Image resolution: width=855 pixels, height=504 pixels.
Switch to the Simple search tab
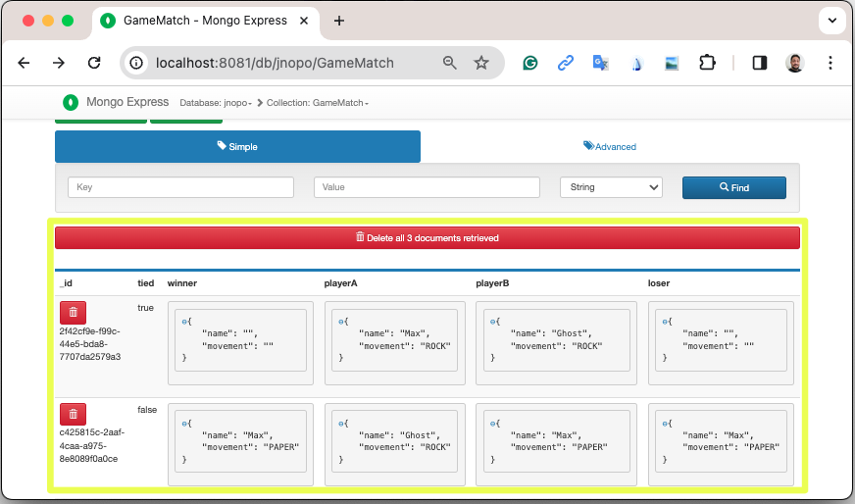pos(237,146)
